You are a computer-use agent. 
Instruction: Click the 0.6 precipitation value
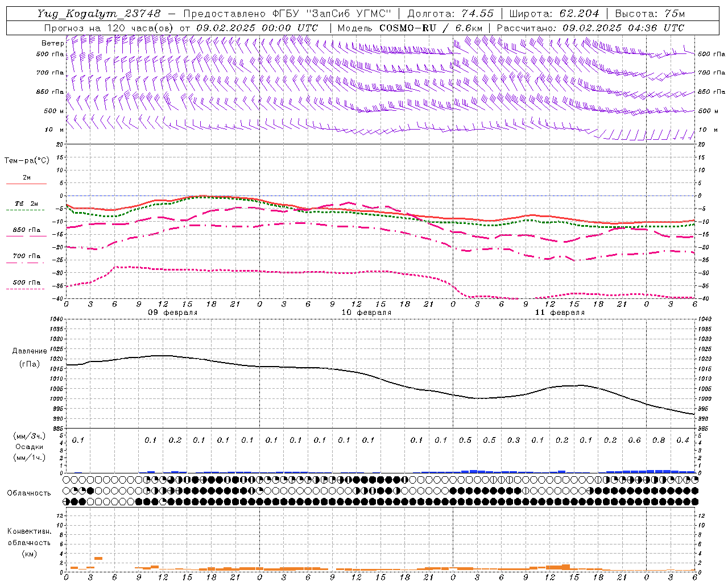point(634,440)
